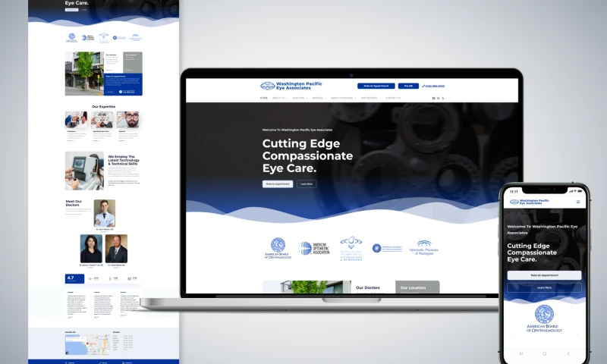607x364 pixels.
Task: Tap the back button on phone nav bar
Action: tap(568, 353)
